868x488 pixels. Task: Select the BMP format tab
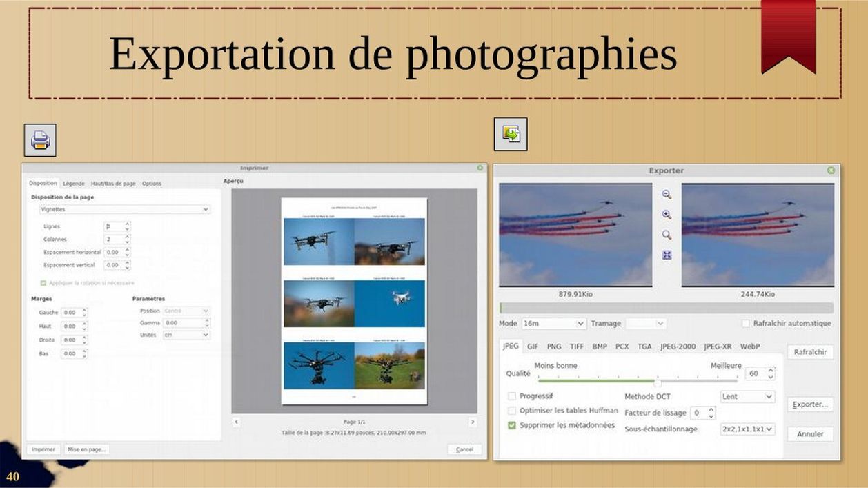click(x=600, y=347)
